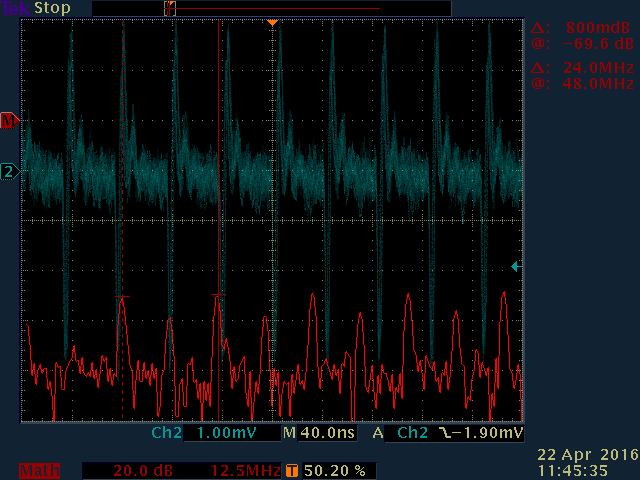
Task: Click the 11:45:35 time stamp
Action: click(x=573, y=471)
